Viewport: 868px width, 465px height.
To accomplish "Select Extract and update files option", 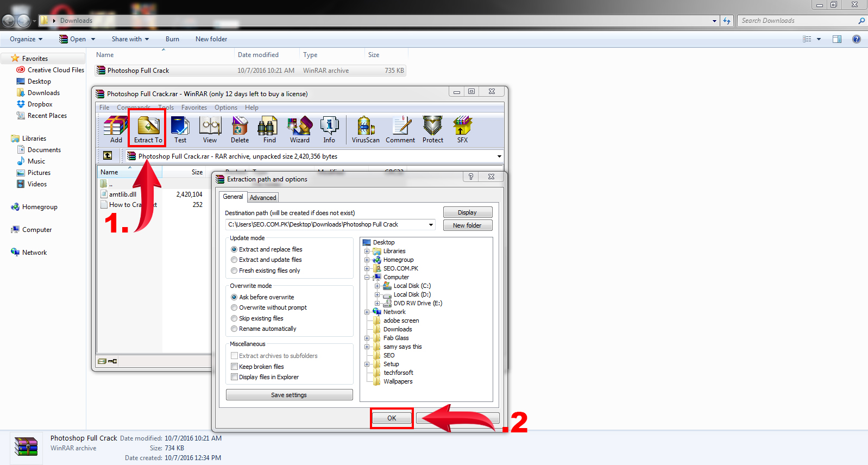I will click(266, 260).
